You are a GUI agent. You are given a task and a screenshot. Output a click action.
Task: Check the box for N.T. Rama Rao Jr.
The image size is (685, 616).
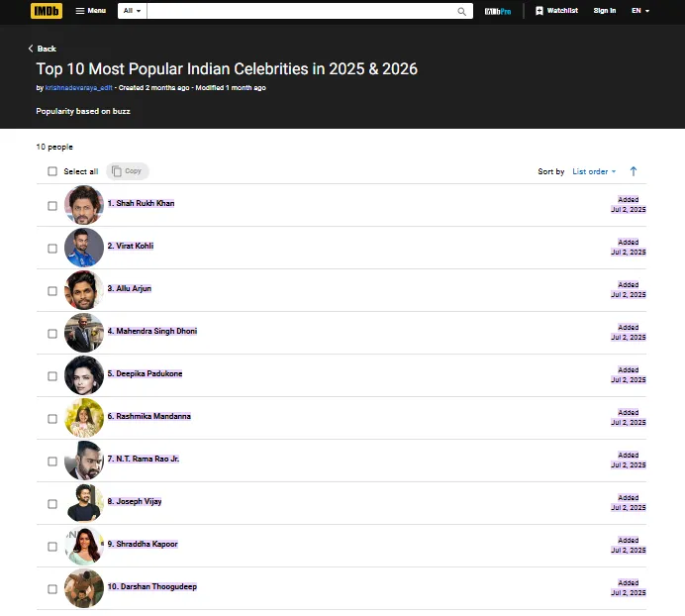pyautogui.click(x=52, y=462)
